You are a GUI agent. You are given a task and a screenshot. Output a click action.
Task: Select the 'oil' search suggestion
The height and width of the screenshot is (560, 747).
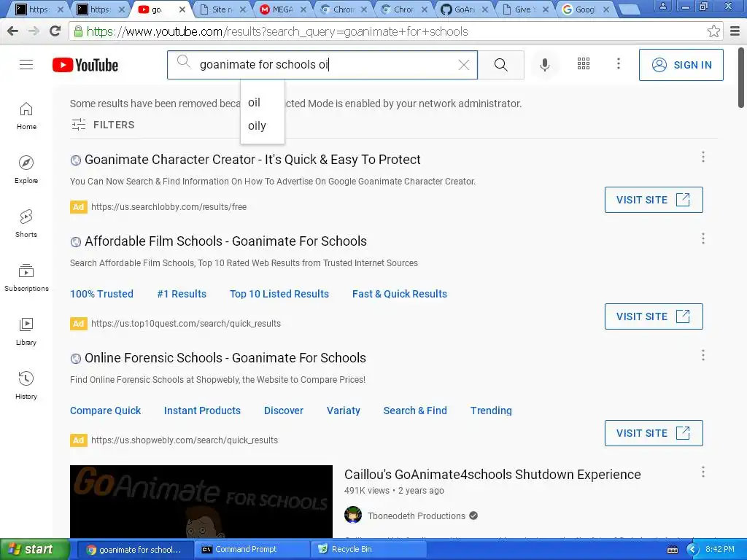[263, 102]
